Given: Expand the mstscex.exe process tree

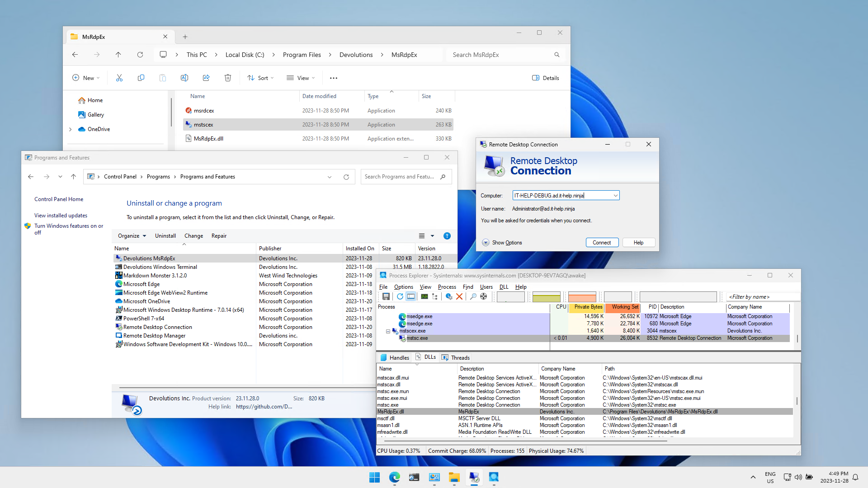Looking at the screenshot, I should coord(389,331).
